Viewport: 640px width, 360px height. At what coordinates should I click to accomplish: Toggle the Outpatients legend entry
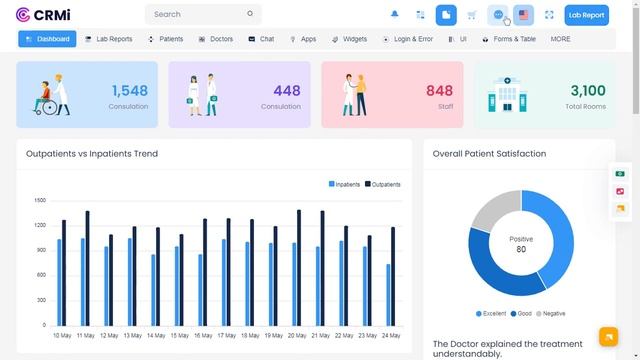tap(382, 184)
